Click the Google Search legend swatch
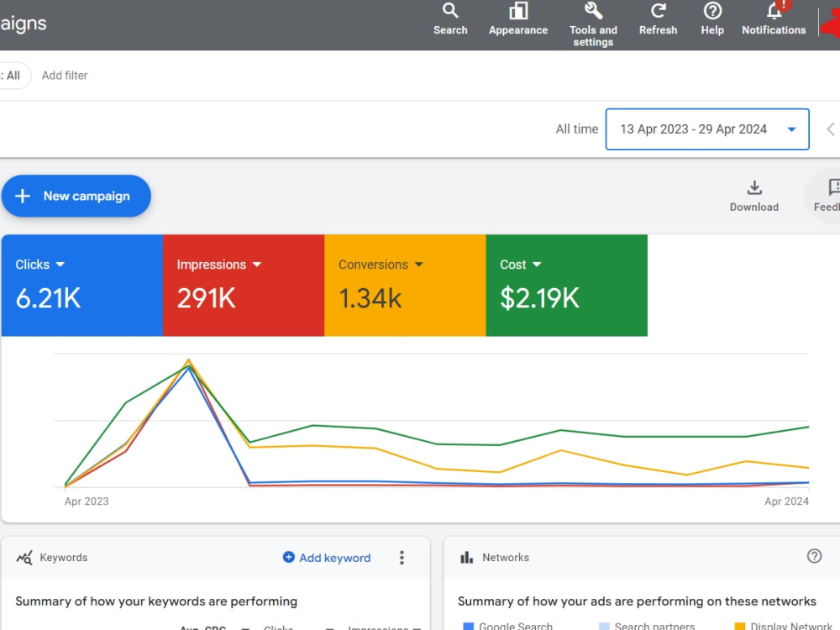Screen dimensions: 840x630 [x=468, y=626]
